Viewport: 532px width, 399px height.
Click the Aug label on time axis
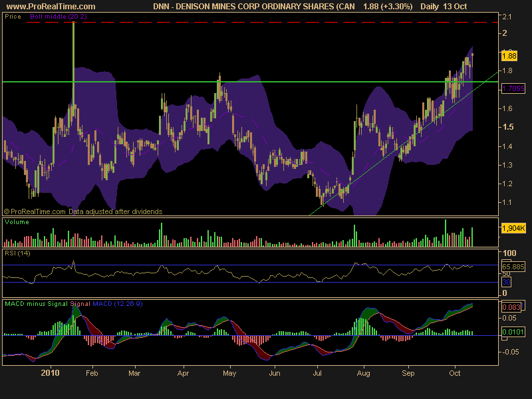[363, 373]
